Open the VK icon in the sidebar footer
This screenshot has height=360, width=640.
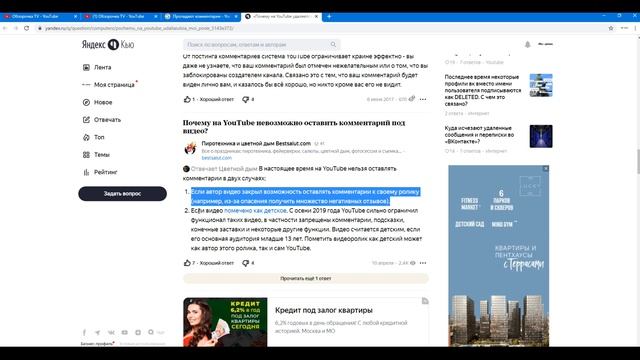(x=111, y=333)
